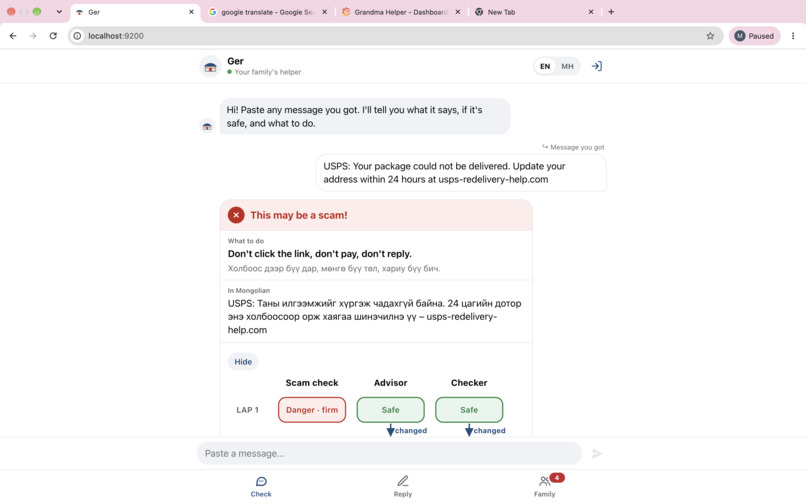The image size is (806, 504).
Task: Open the Reply tab in bottom navigation
Action: 403,487
